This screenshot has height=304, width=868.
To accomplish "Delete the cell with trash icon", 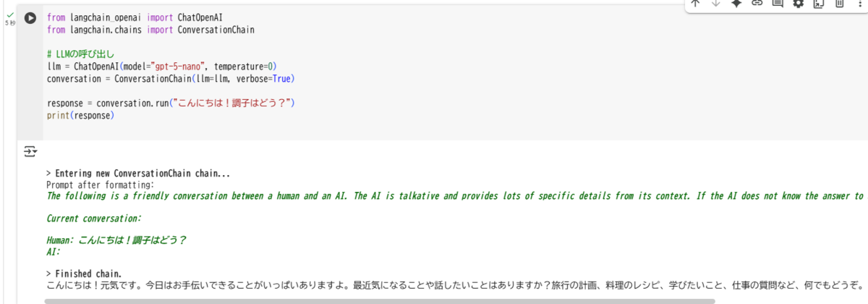I will pos(839,3).
